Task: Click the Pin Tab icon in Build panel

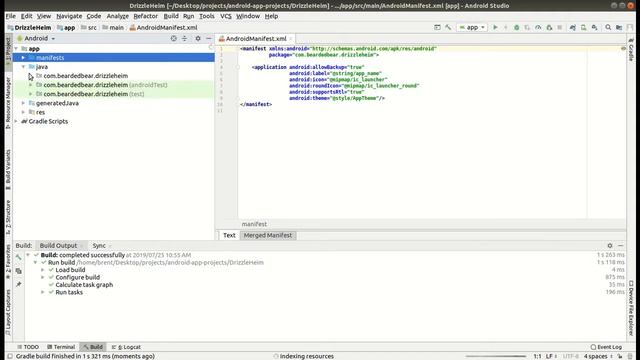Action: [x=18, y=284]
